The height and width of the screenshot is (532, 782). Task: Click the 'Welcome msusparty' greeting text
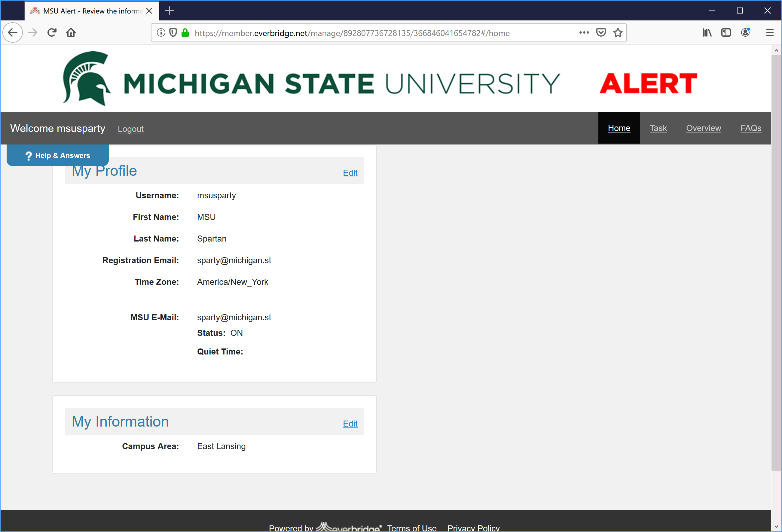57,128
